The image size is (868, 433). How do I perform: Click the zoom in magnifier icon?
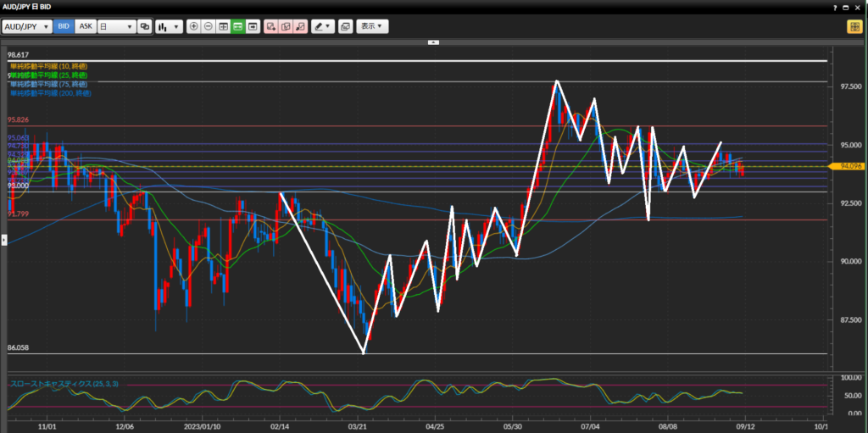194,26
